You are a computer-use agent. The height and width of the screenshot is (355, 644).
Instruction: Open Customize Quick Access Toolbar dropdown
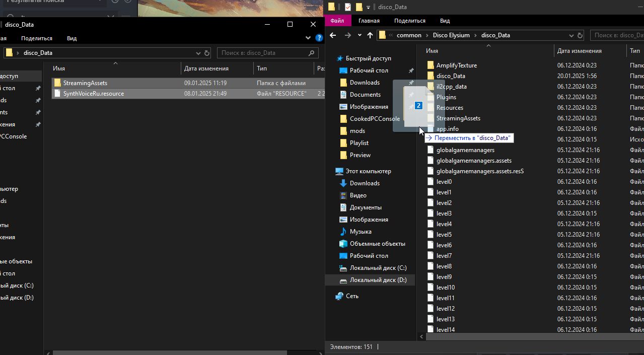(x=368, y=7)
